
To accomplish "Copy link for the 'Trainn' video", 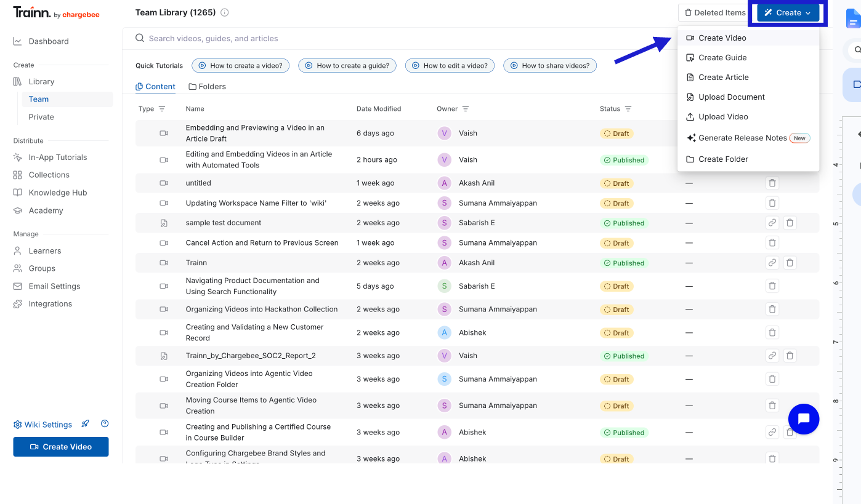I will (772, 263).
